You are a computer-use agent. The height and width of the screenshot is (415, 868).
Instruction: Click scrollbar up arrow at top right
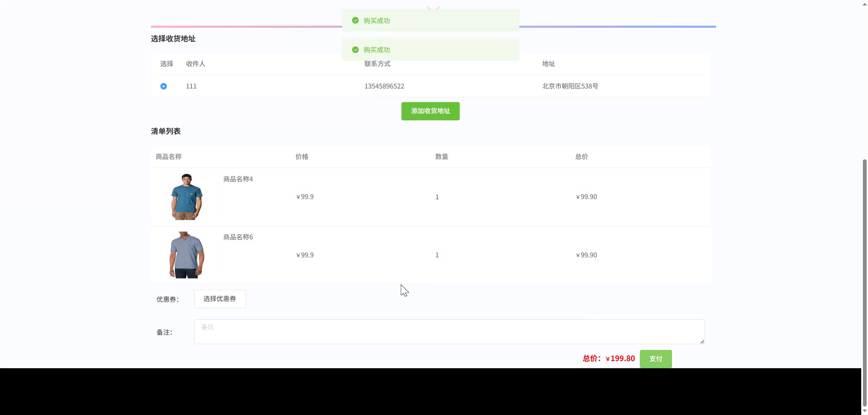[x=865, y=4]
